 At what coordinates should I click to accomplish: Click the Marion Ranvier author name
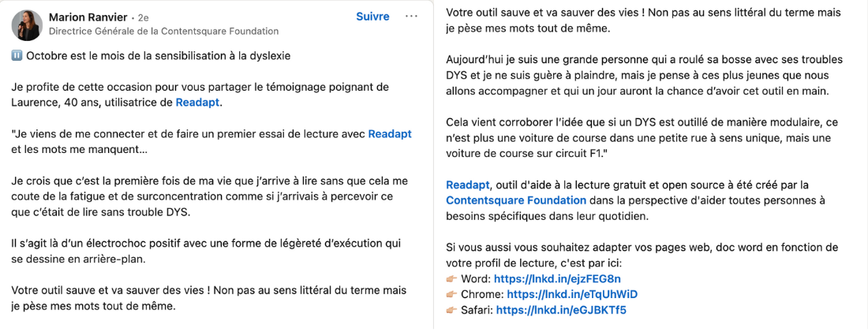tap(88, 17)
